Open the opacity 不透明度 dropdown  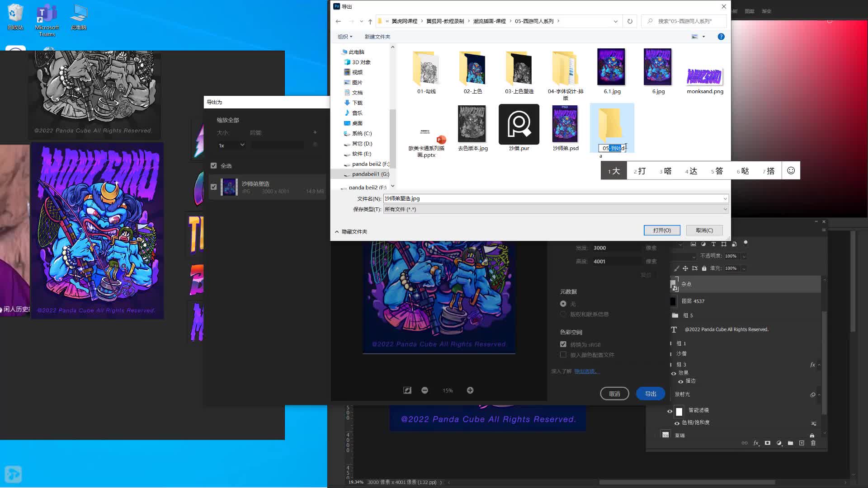pyautogui.click(x=744, y=256)
